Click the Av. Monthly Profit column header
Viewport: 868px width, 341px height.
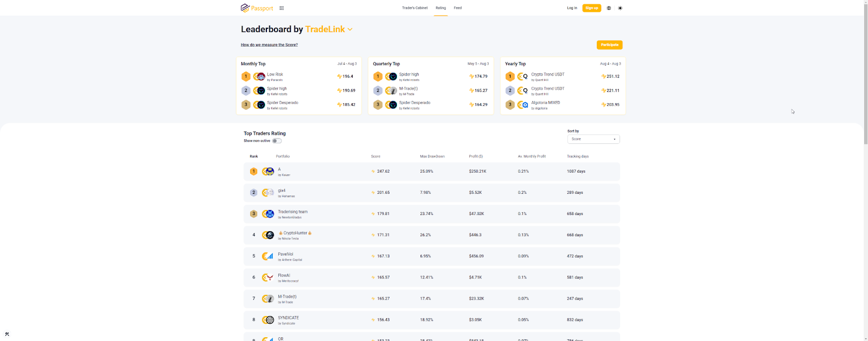coord(532,156)
